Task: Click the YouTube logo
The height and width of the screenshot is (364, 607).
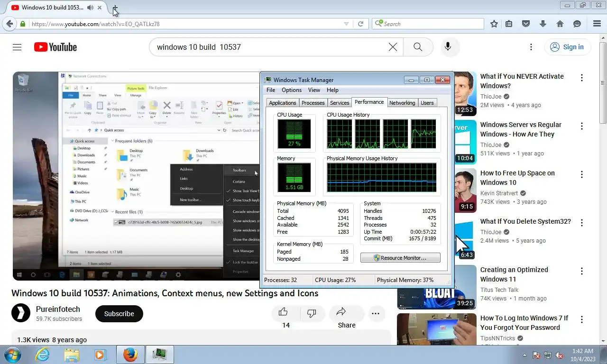Action: point(55,47)
